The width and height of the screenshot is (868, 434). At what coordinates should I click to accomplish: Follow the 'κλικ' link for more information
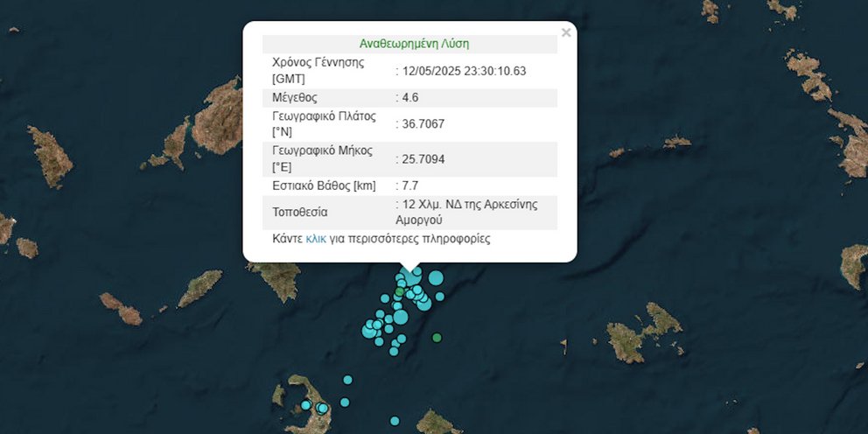click(x=316, y=239)
